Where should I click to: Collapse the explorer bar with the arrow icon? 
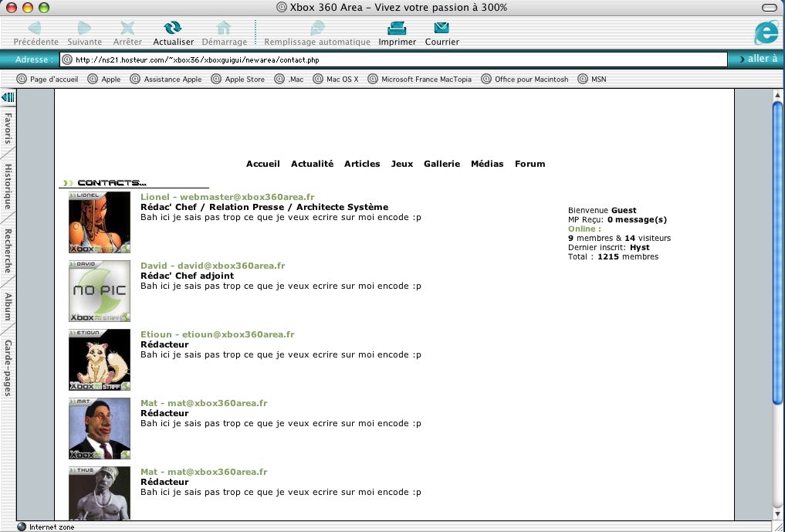click(8, 97)
